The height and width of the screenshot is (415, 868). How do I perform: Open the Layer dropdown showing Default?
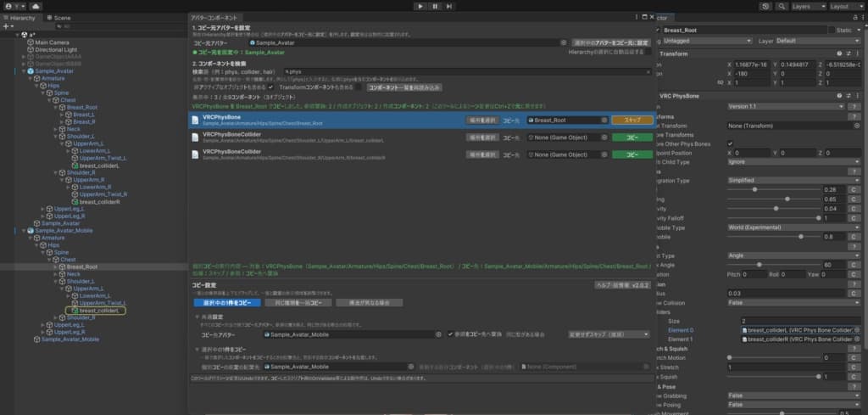pos(818,41)
